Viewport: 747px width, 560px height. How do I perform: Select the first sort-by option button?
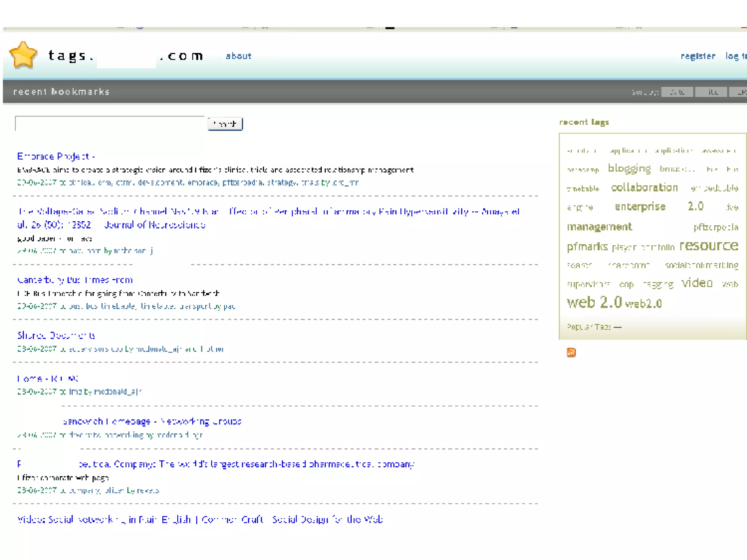coord(677,92)
